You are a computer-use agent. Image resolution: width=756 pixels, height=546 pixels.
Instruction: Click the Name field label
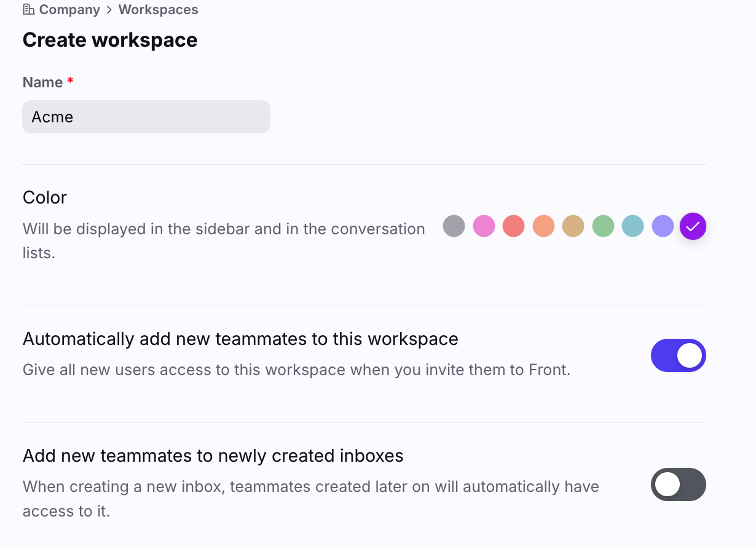(42, 82)
